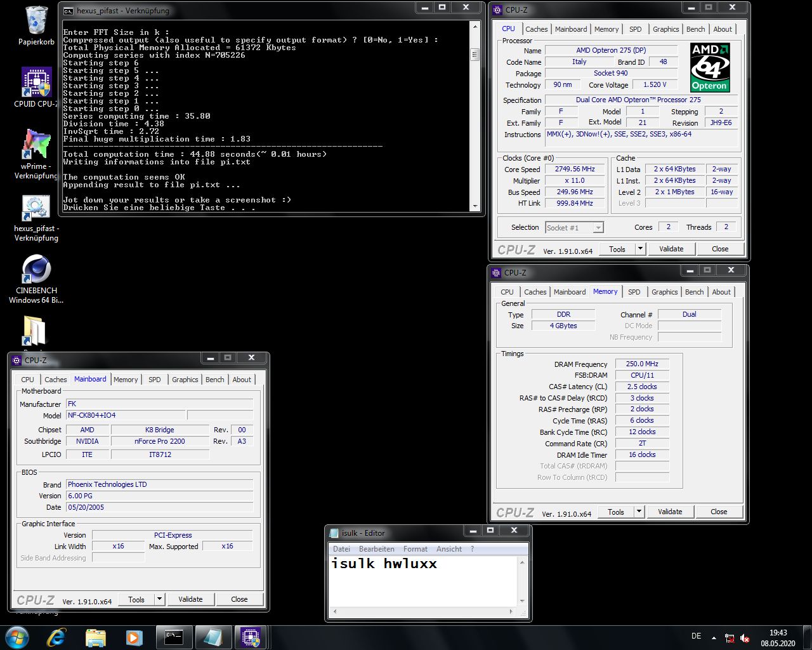Click the console icon in hexus_pifast title bar
The width and height of the screenshot is (812, 650).
[69, 11]
